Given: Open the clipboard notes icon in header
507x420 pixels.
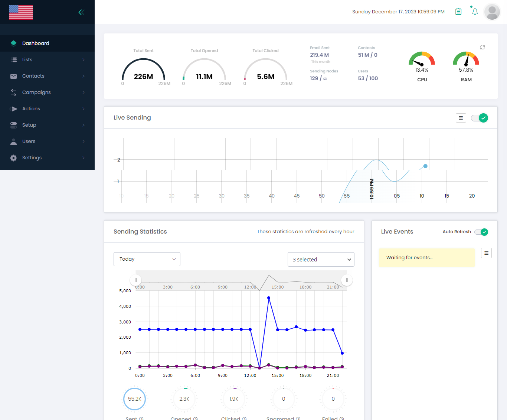Looking at the screenshot, I should (x=458, y=12).
